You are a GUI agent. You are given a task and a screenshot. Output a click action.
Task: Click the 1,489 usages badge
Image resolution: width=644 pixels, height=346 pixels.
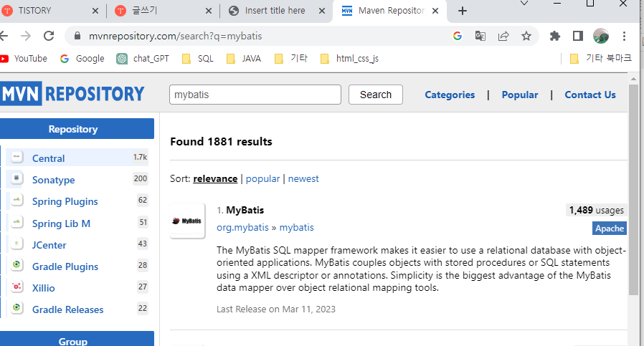click(596, 210)
